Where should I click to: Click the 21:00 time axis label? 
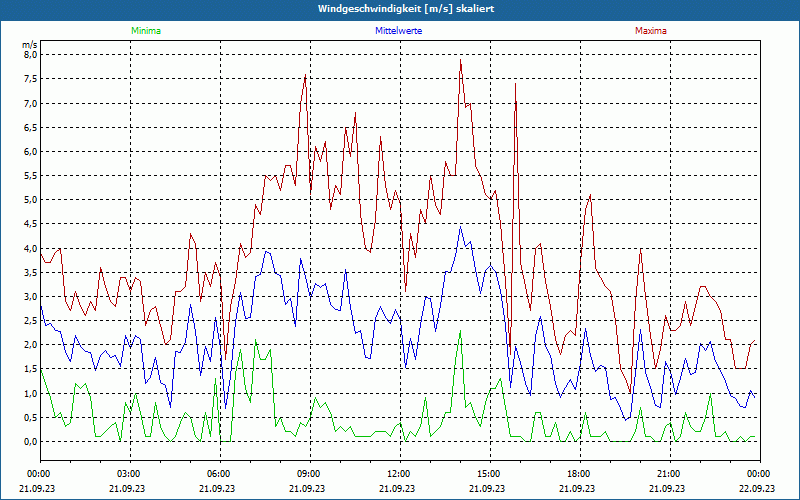coord(668,474)
